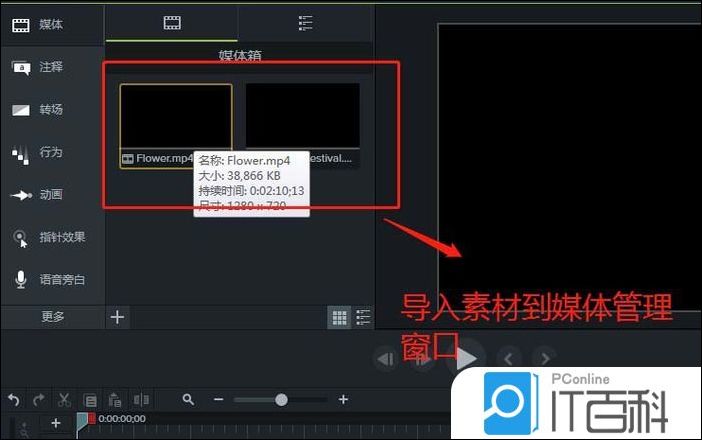702x440 pixels.
Task: Zoom out timeline with minus button
Action: coord(218,399)
